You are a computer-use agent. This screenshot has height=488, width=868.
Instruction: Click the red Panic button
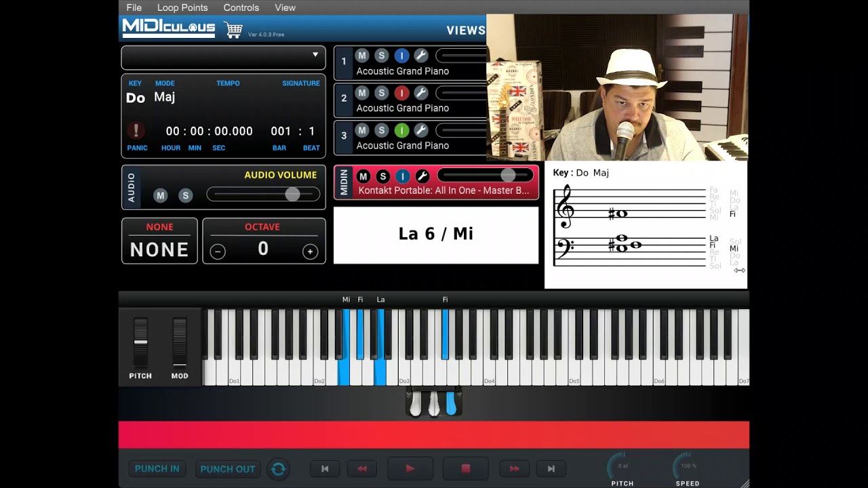click(x=136, y=131)
